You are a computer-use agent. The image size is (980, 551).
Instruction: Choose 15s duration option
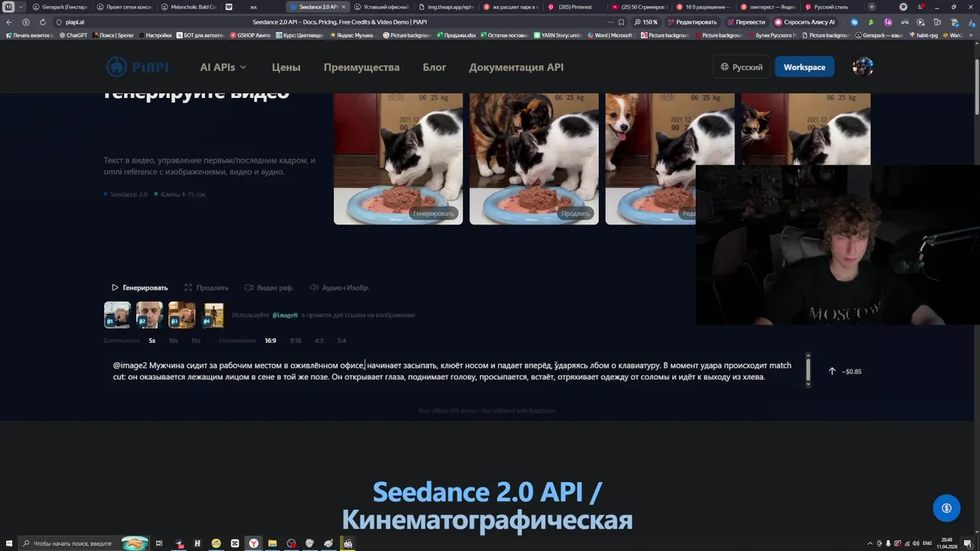196,341
